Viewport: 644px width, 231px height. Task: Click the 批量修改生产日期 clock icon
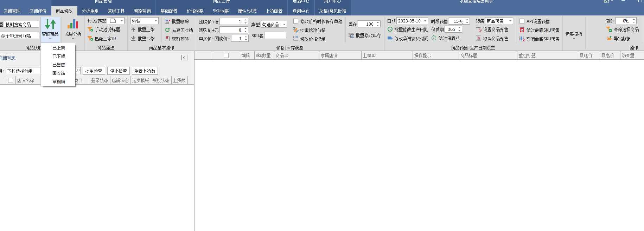pos(390,29)
